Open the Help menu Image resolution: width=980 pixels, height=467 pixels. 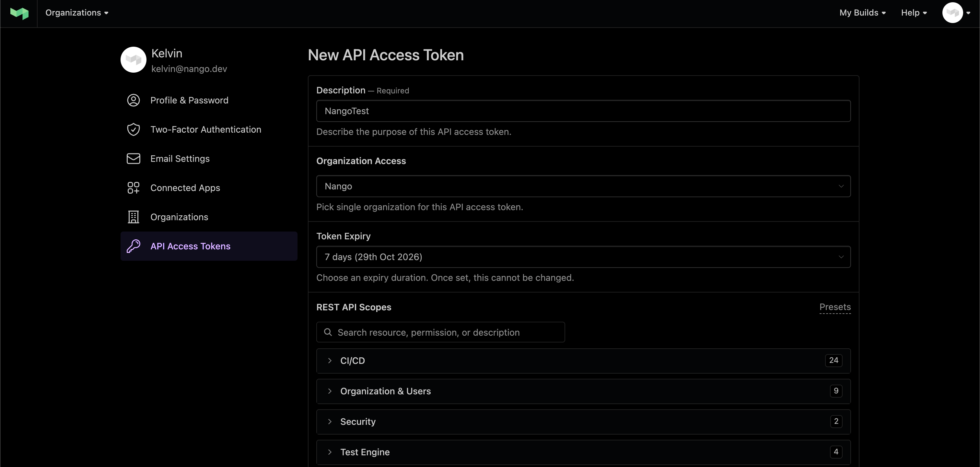coord(914,13)
